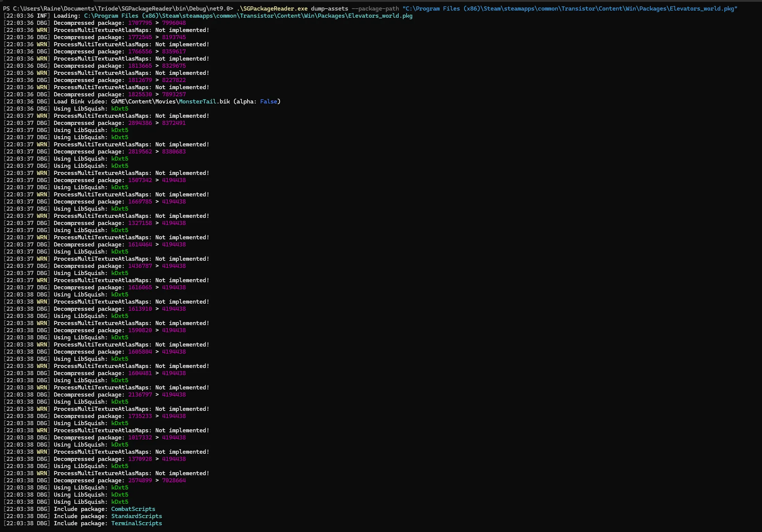Image resolution: width=762 pixels, height=532 pixels.
Task: Click the quoted Elevators_world.pkg path argument
Action: [x=569, y=9]
